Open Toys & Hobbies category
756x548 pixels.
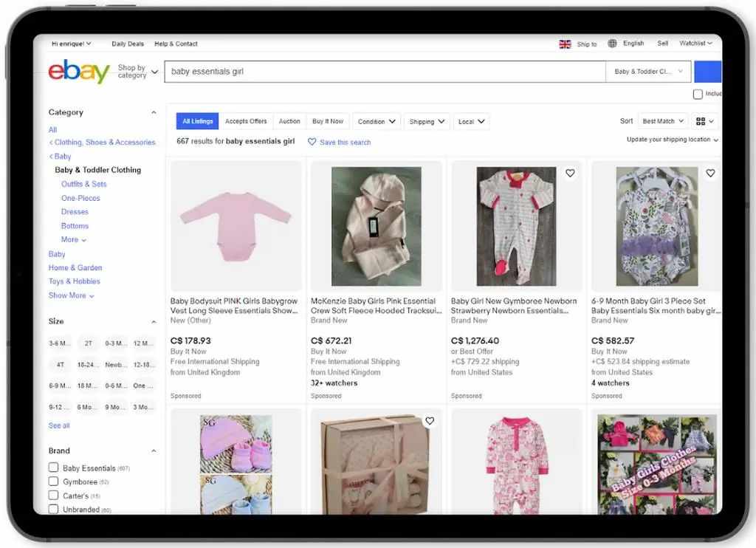75,281
